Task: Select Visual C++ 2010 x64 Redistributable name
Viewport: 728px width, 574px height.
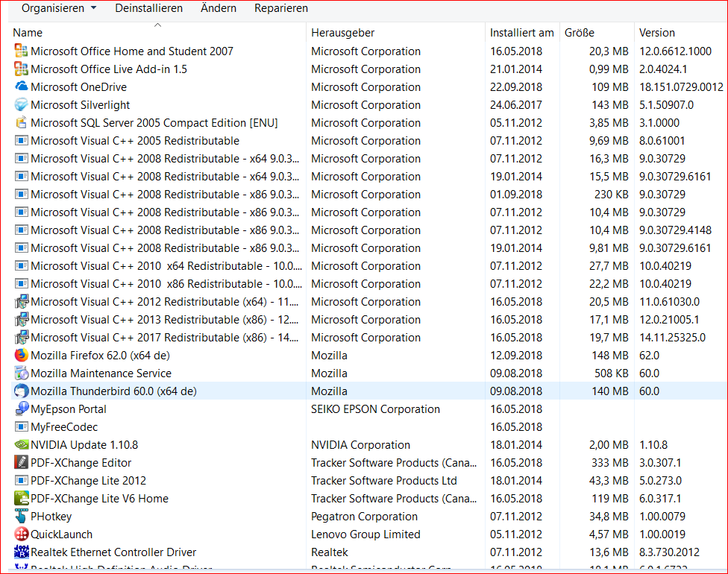Action: click(x=166, y=266)
